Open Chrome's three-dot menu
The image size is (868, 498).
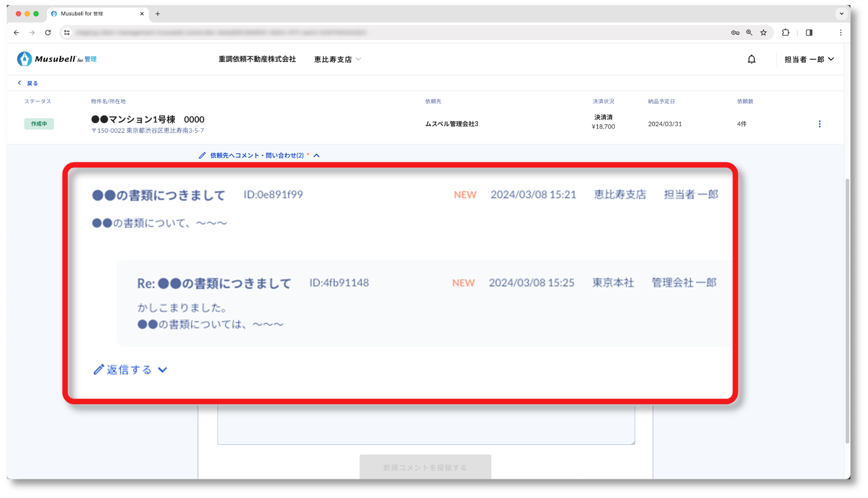click(840, 33)
